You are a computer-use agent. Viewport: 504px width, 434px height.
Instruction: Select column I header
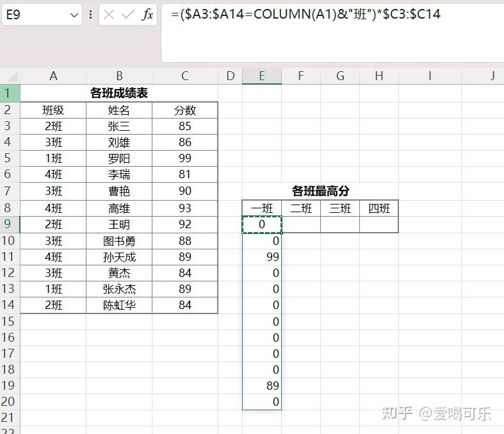[x=430, y=76]
